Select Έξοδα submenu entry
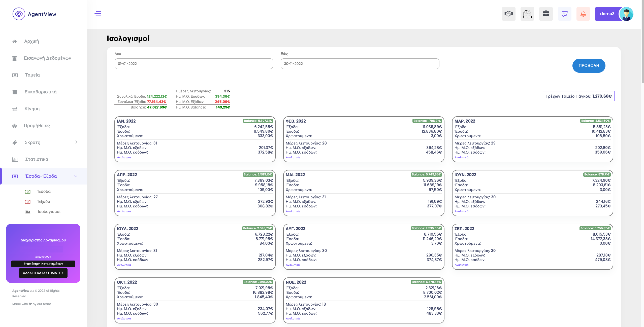644x327 pixels. (x=44, y=202)
